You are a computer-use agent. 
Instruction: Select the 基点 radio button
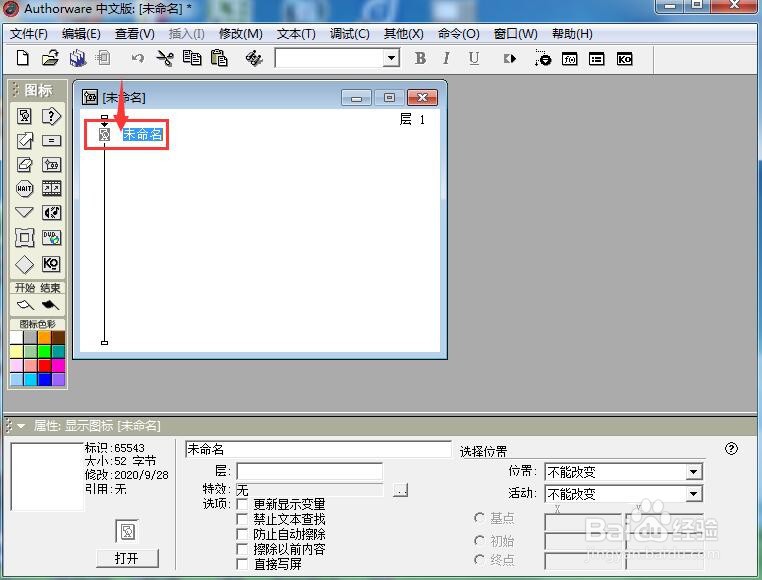tap(479, 518)
